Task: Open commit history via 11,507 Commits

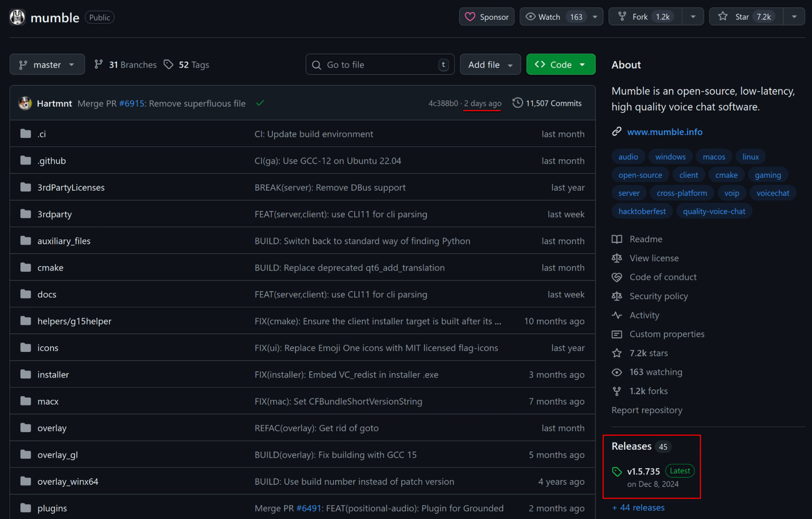Action: 547,103
